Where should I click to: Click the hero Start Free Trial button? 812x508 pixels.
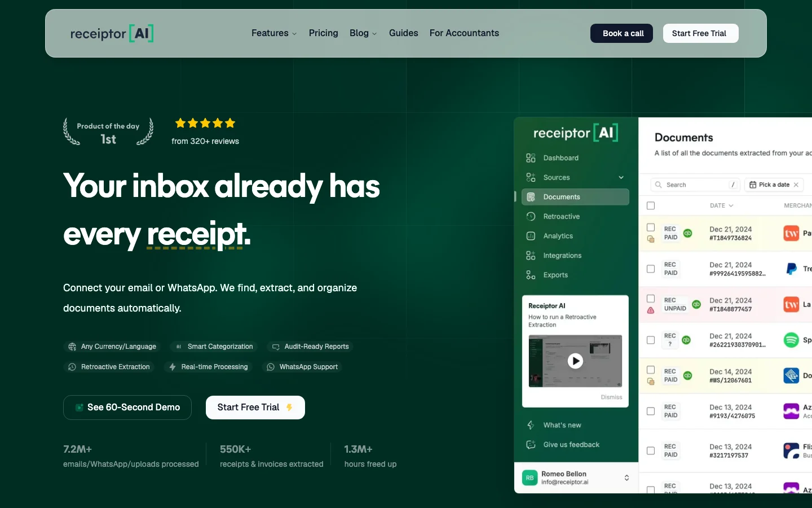point(255,408)
